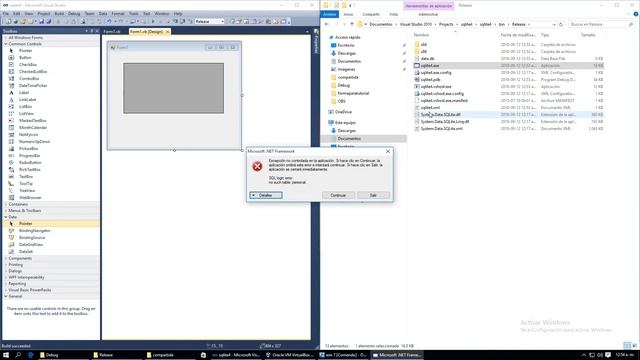640x360 pixels.
Task: Expand the Dialogs toolbox group
Action: [6, 271]
